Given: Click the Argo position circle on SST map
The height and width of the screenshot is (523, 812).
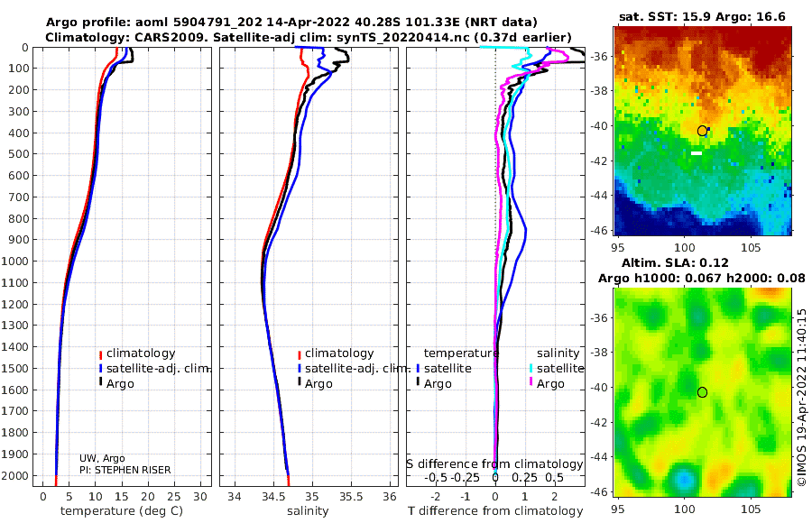Looking at the screenshot, I should [702, 131].
